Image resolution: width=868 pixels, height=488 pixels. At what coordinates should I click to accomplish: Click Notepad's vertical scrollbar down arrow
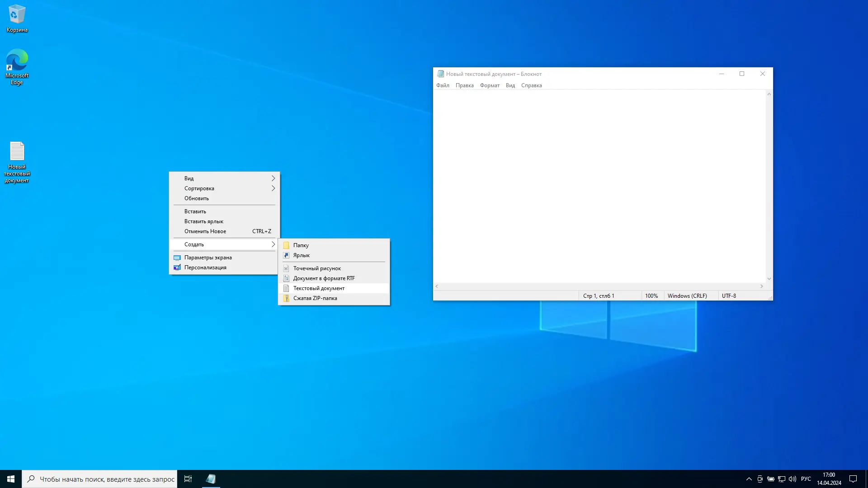(769, 279)
